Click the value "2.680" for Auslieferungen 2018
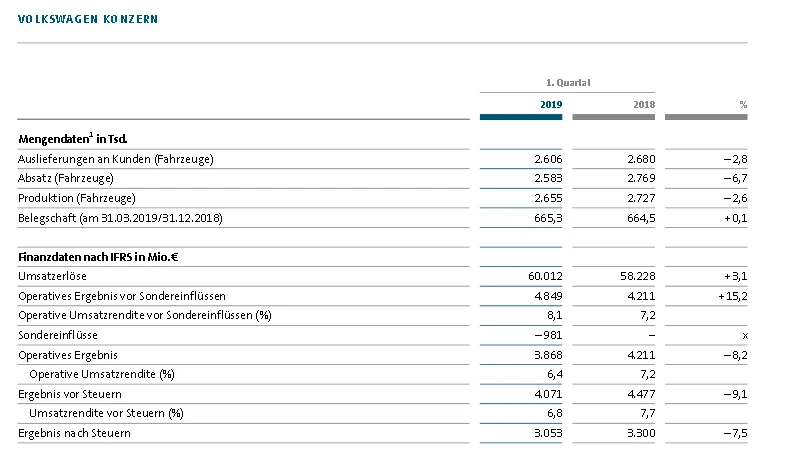This screenshot has width=799, height=457. (x=641, y=159)
